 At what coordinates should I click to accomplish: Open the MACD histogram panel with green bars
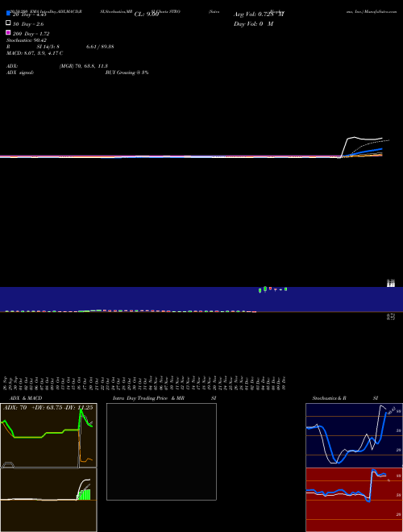coord(48,500)
